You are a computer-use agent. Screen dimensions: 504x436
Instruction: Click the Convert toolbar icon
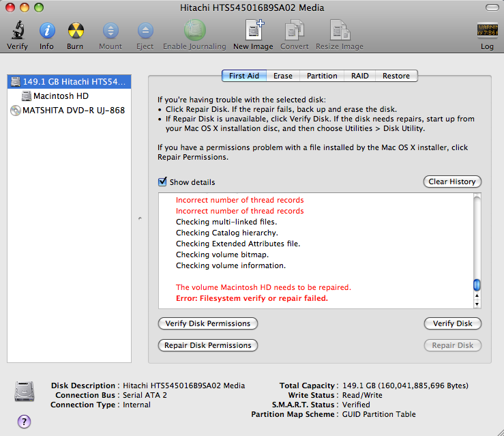point(295,30)
